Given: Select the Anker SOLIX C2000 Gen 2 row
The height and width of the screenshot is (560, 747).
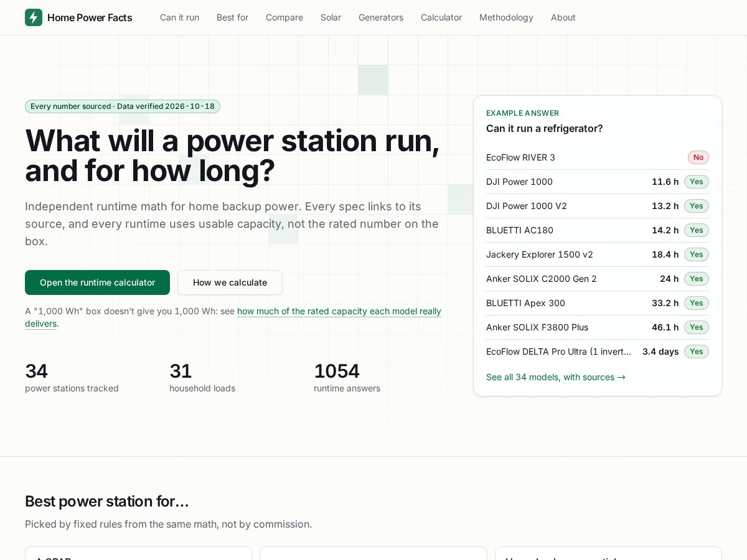Looking at the screenshot, I should tap(598, 279).
